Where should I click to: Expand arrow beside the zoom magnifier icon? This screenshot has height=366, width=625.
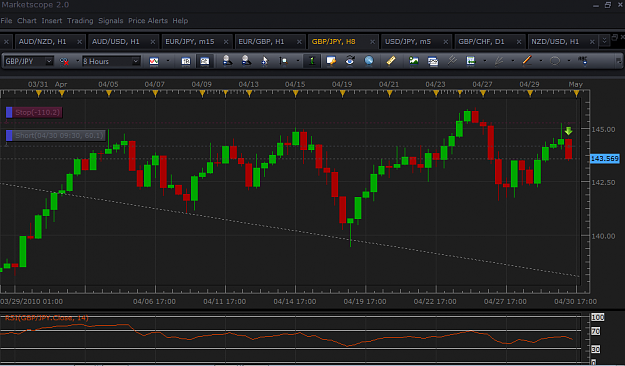tap(298, 61)
